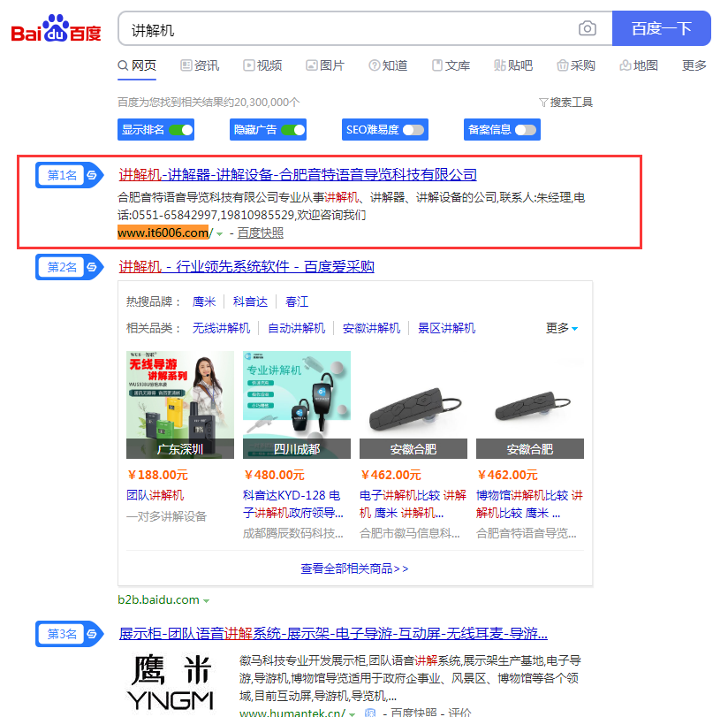Open the 合肥音特语音导览科技有限公司 result title

tap(298, 175)
